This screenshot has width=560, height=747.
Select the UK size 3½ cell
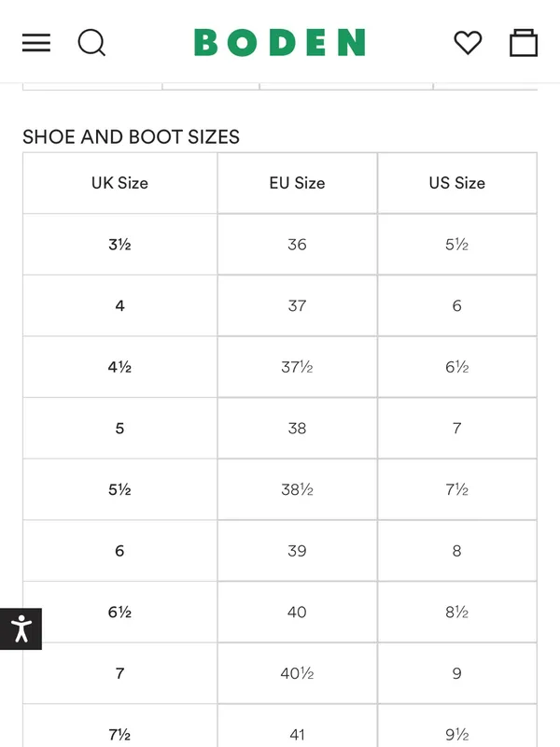120,245
